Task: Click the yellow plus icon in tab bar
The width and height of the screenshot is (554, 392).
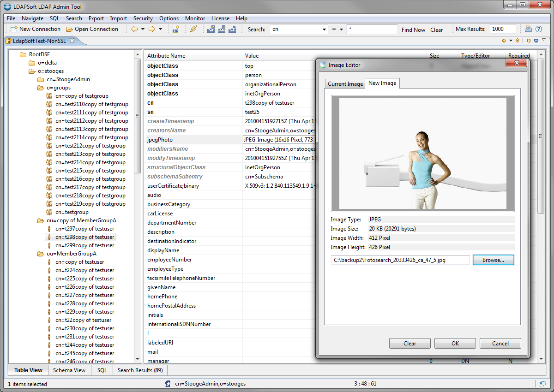Action: pos(504,41)
